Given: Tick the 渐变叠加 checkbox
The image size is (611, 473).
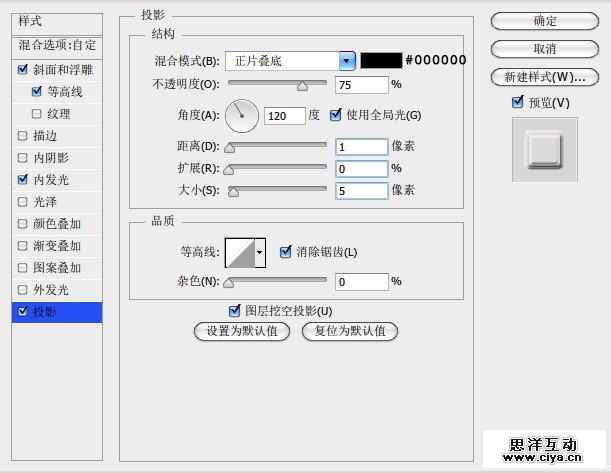Looking at the screenshot, I should click(x=23, y=245).
